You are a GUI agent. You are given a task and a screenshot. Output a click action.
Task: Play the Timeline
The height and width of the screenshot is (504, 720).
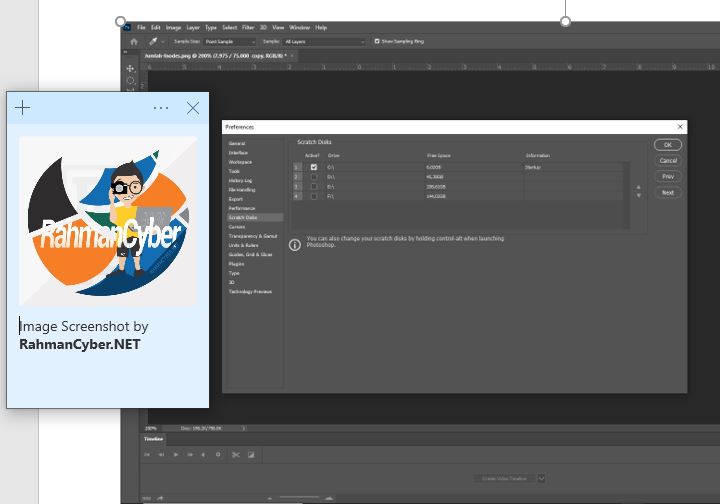175,455
